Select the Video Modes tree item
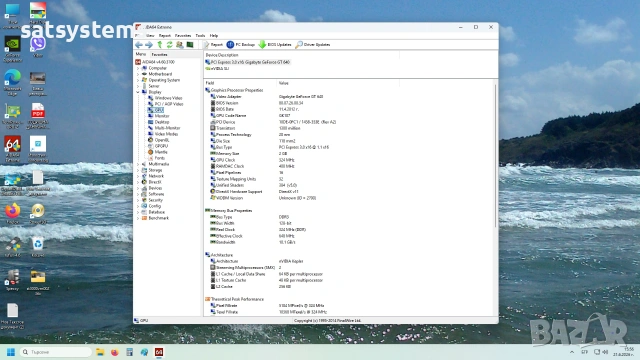 pyautogui.click(x=163, y=134)
